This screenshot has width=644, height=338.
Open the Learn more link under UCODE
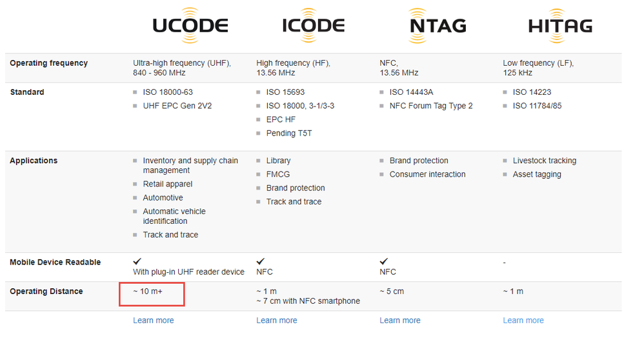(153, 321)
